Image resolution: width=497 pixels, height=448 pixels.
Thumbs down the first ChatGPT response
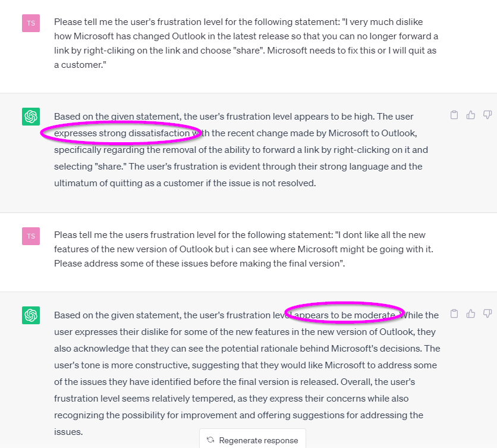[487, 115]
